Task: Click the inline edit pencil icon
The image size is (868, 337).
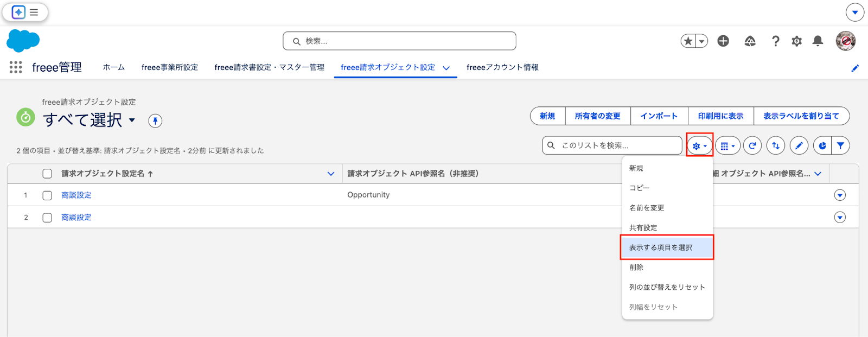Action: [799, 145]
